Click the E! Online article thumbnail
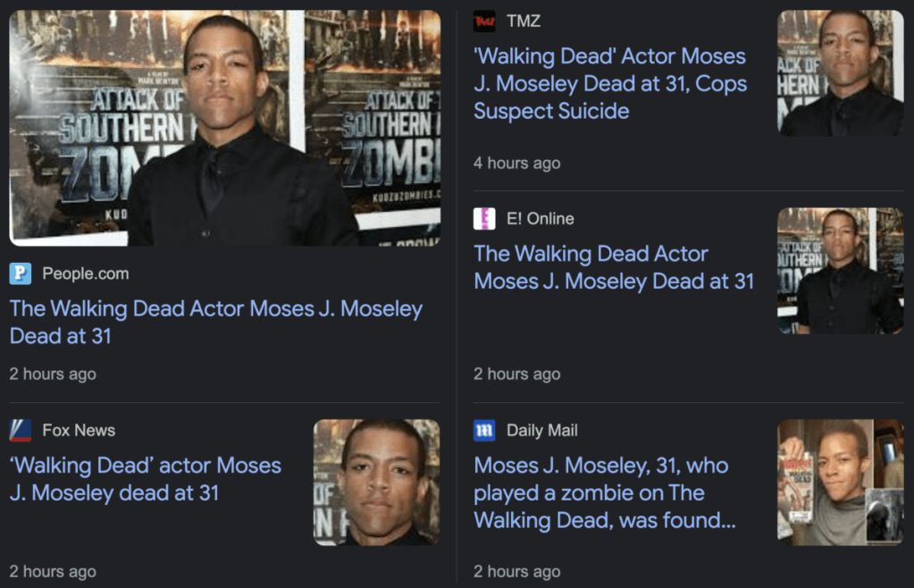The width and height of the screenshot is (914, 588). [x=841, y=271]
